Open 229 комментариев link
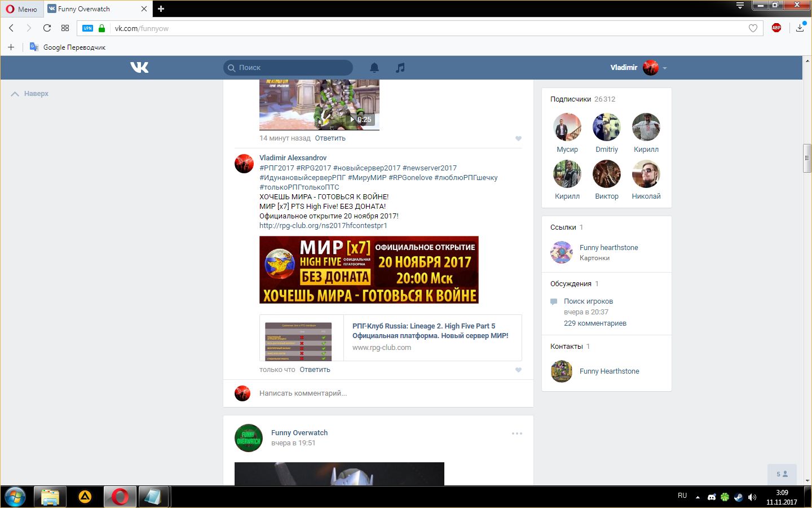The image size is (812, 508). (x=595, y=323)
